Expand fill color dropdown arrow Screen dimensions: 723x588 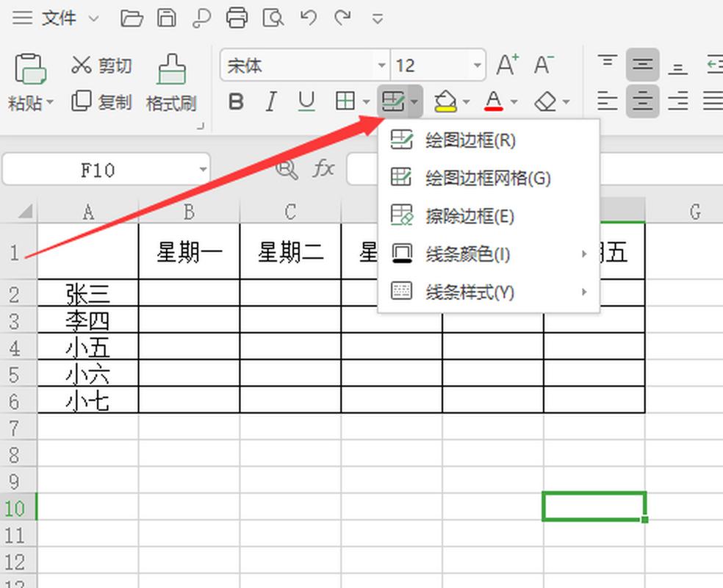(466, 101)
